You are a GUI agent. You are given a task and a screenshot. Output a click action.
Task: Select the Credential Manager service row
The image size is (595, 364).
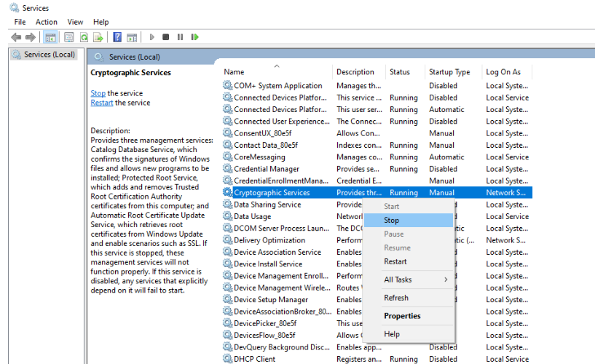tap(267, 169)
